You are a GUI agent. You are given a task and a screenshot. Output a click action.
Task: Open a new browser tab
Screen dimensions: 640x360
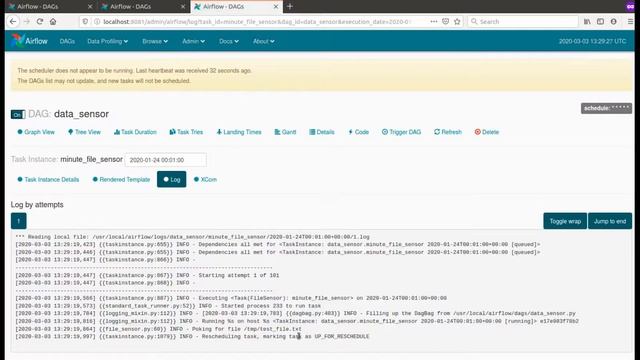290,7
